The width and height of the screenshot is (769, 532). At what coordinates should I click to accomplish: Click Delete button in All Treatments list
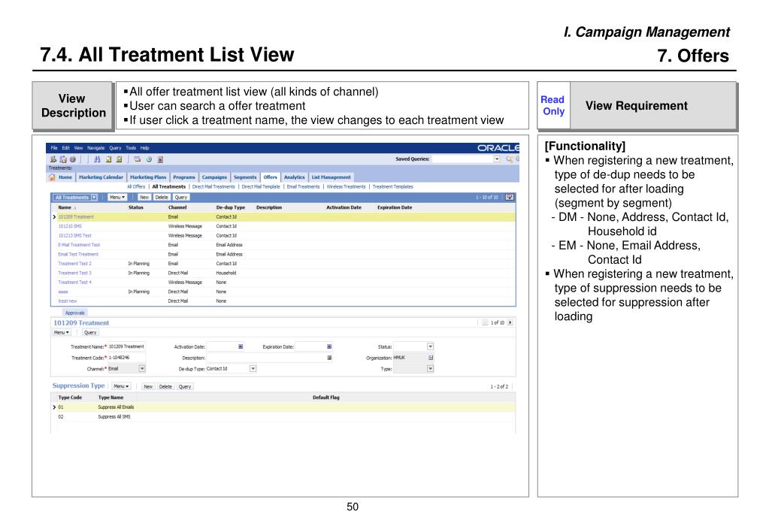[x=162, y=197]
